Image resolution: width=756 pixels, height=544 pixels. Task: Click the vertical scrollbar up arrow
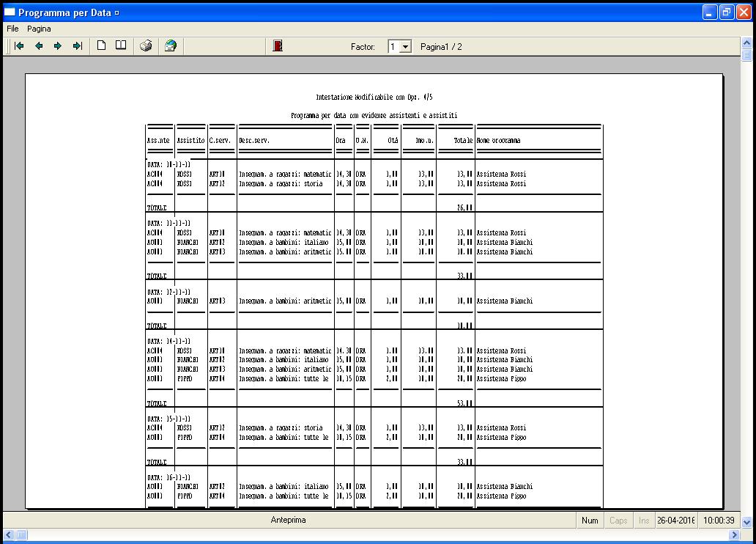(x=746, y=43)
